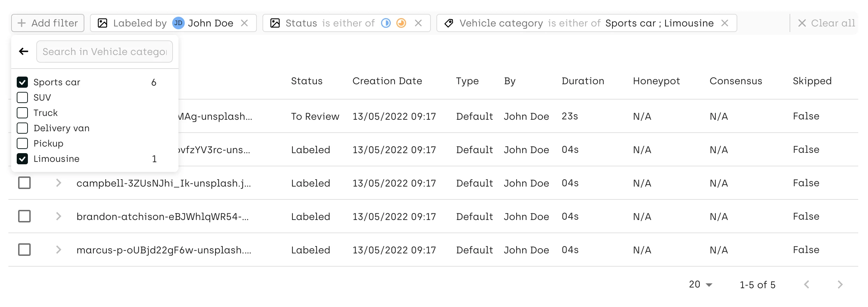Click the 23s duration value
The height and width of the screenshot is (307, 868).
coord(570,116)
